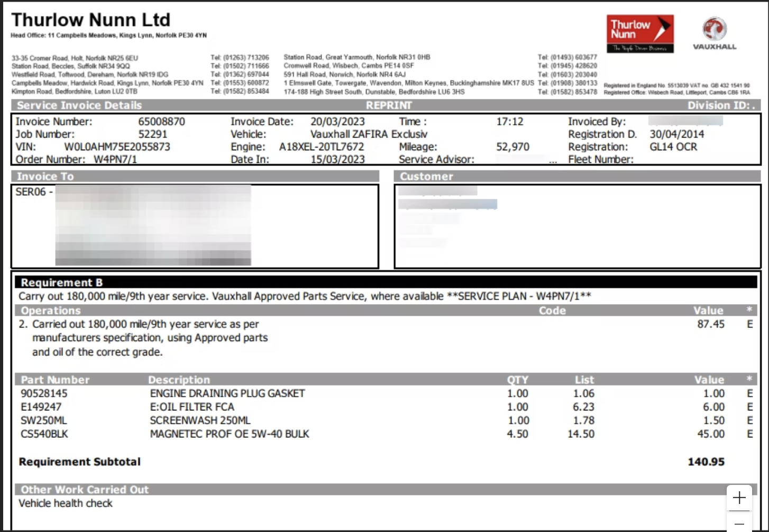The image size is (769, 532).
Task: Click the Requirement Subtotal label
Action: tap(80, 462)
